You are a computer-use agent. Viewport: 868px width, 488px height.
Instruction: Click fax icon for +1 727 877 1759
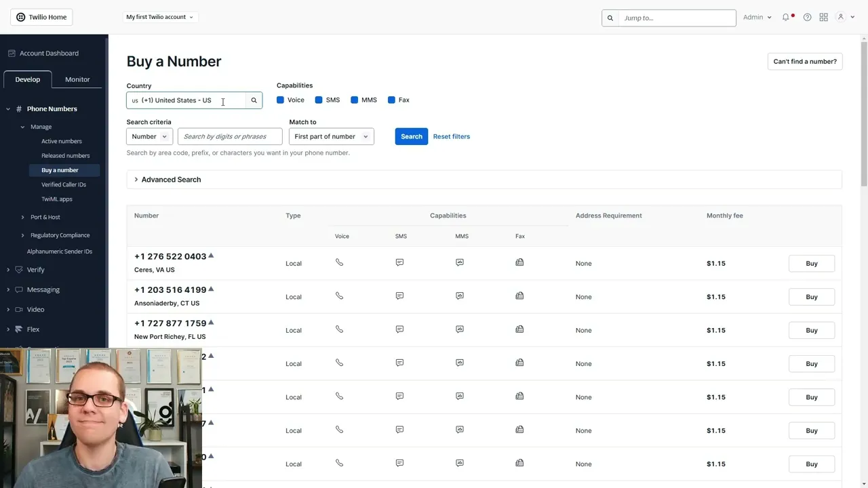pyautogui.click(x=519, y=329)
